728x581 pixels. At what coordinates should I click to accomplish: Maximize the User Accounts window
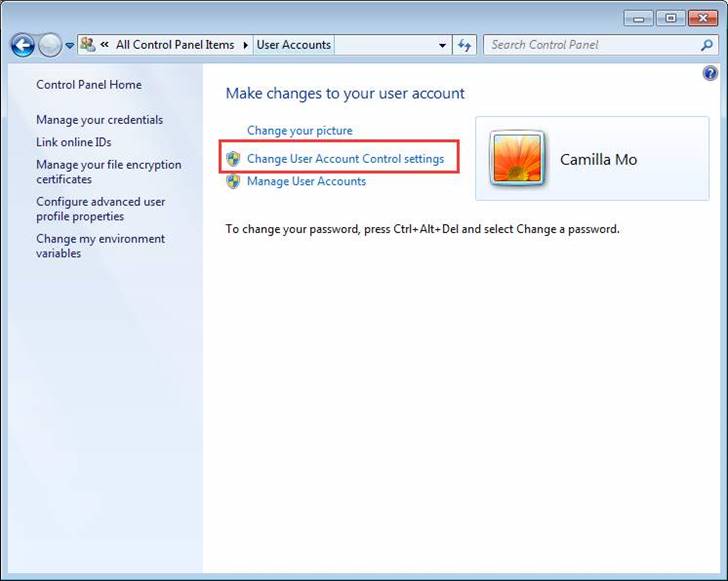[670, 19]
